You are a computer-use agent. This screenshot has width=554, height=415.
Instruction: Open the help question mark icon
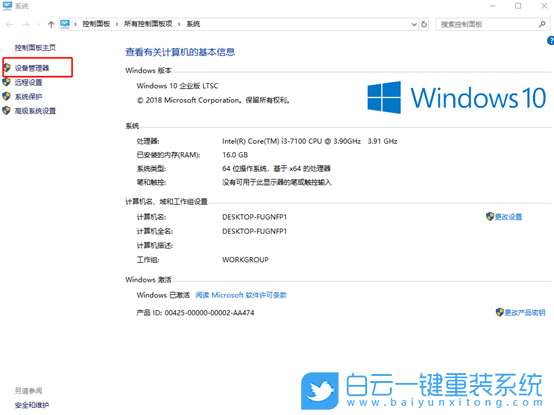[x=550, y=41]
